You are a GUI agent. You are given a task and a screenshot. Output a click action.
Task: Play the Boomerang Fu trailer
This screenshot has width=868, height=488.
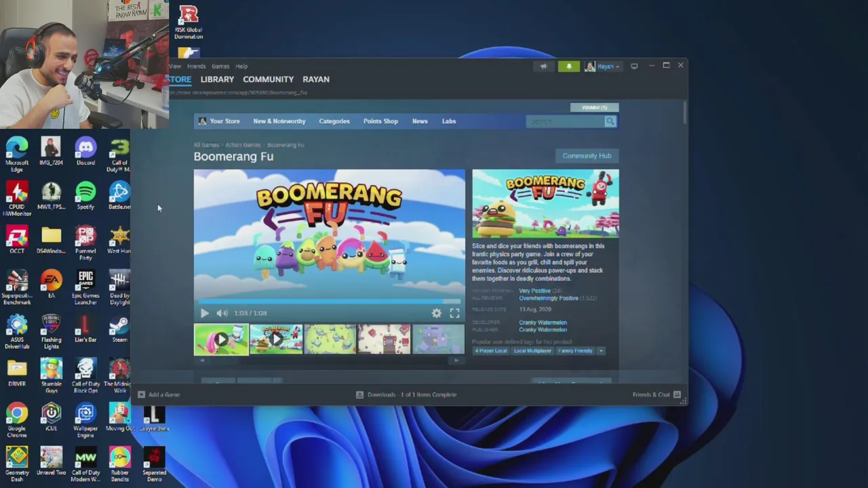[205, 313]
